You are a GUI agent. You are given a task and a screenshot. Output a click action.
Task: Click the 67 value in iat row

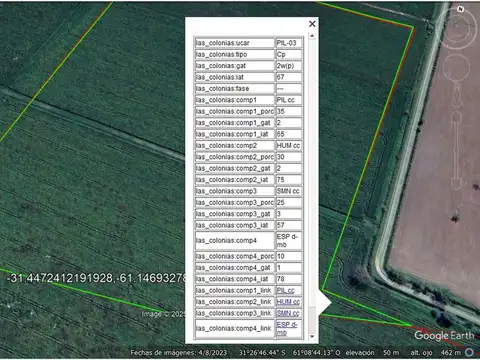pyautogui.click(x=289, y=77)
